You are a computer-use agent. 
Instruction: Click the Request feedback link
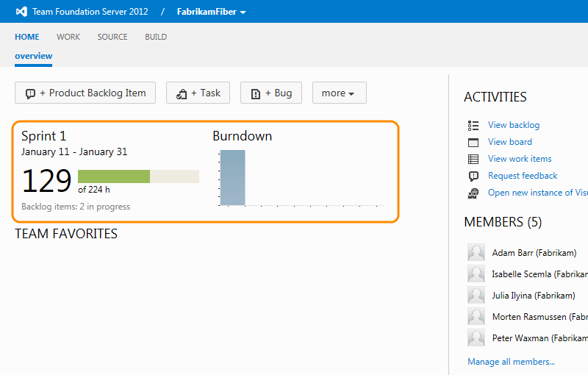(x=523, y=176)
